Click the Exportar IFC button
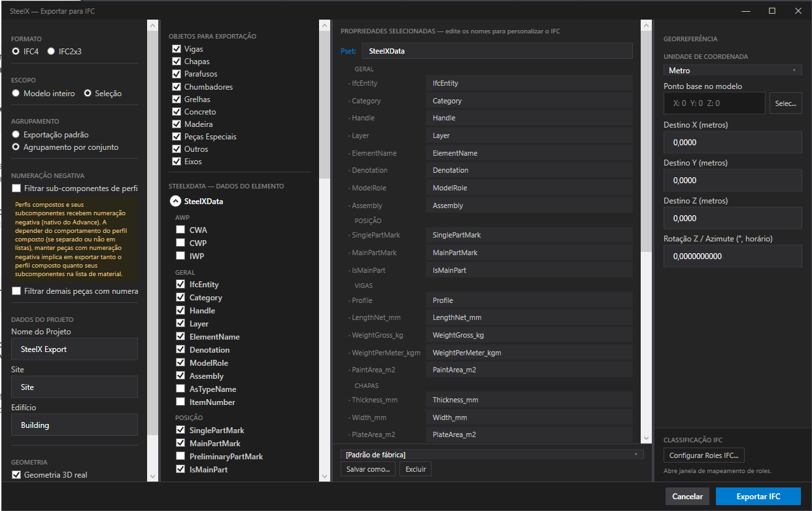Screen dimensions: 812x511 point(758,497)
